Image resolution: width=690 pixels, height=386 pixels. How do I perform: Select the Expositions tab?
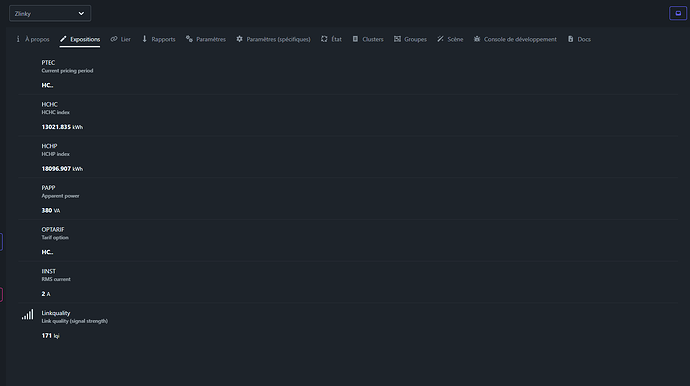80,39
